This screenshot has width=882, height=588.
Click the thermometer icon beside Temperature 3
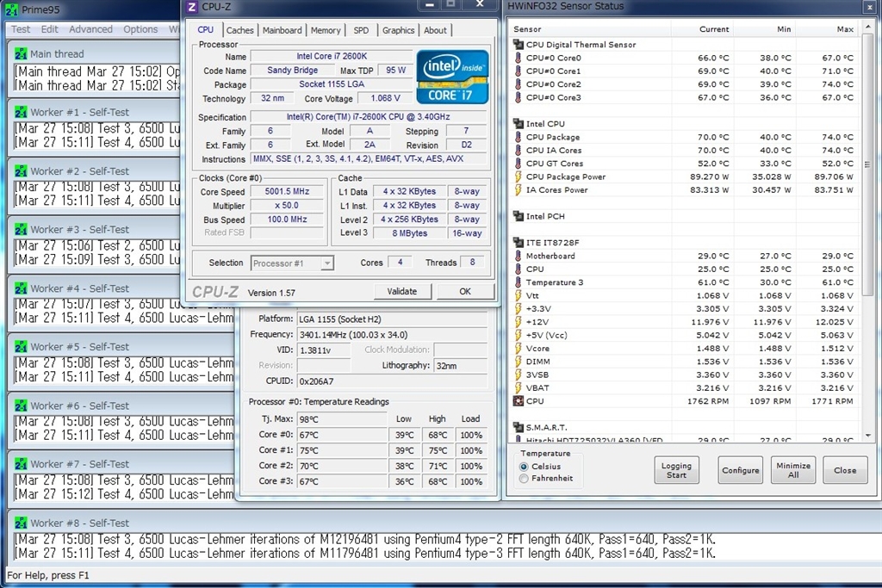(x=518, y=282)
